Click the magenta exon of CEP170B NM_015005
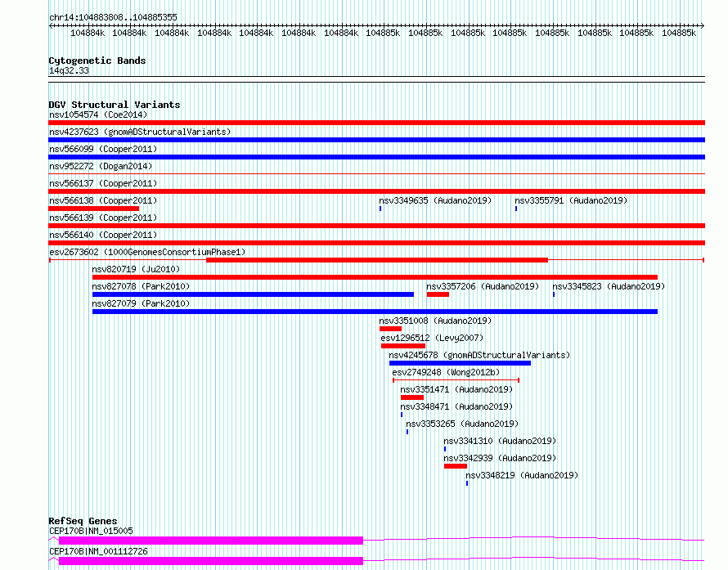 coord(211,541)
